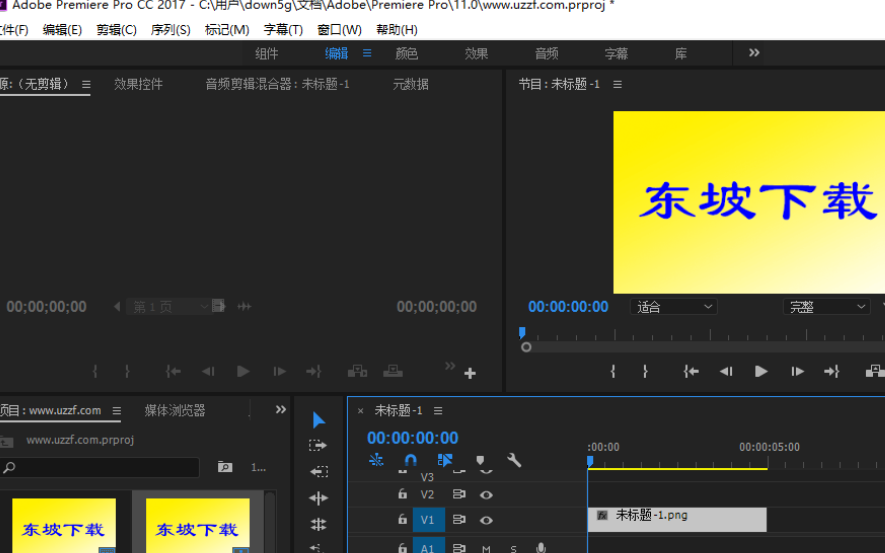The image size is (885, 553).
Task: Switch to the 颜色 workspace
Action: coord(406,54)
